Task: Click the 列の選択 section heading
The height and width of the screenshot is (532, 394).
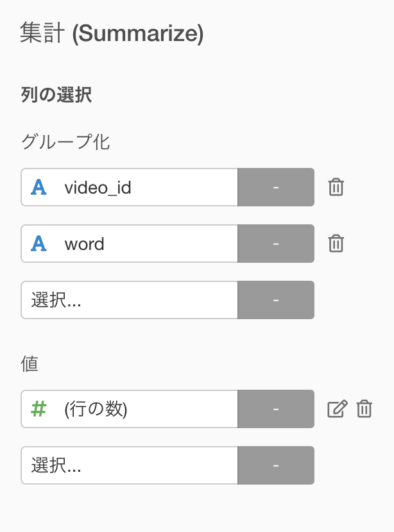Action: click(x=56, y=95)
